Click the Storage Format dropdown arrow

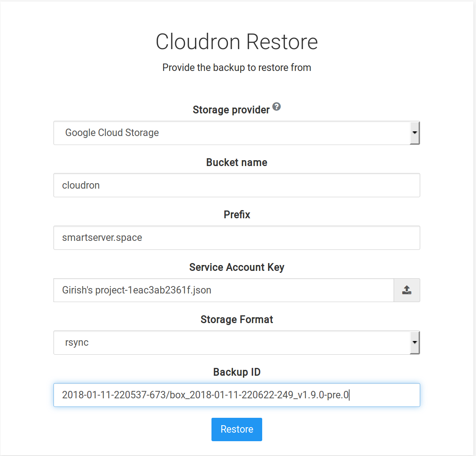414,343
